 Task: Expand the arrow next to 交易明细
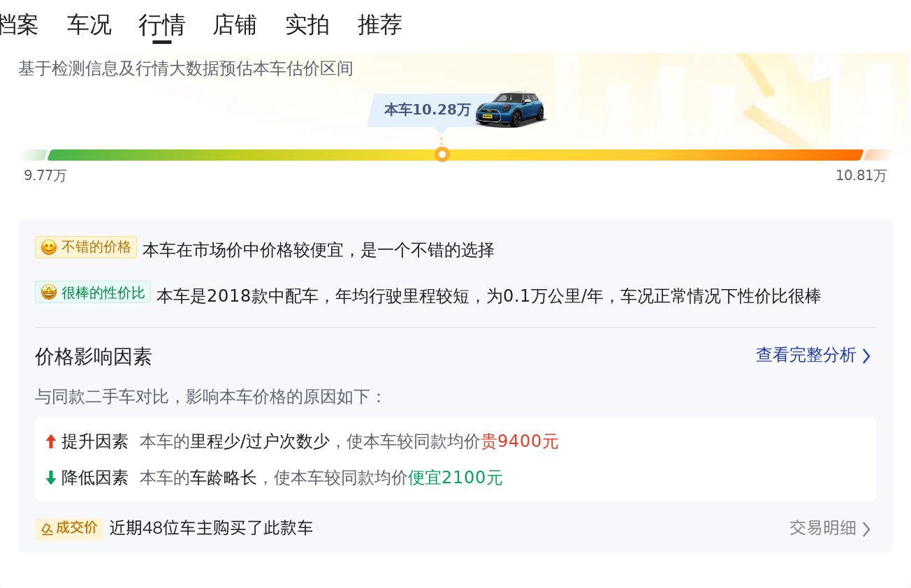[x=866, y=529]
